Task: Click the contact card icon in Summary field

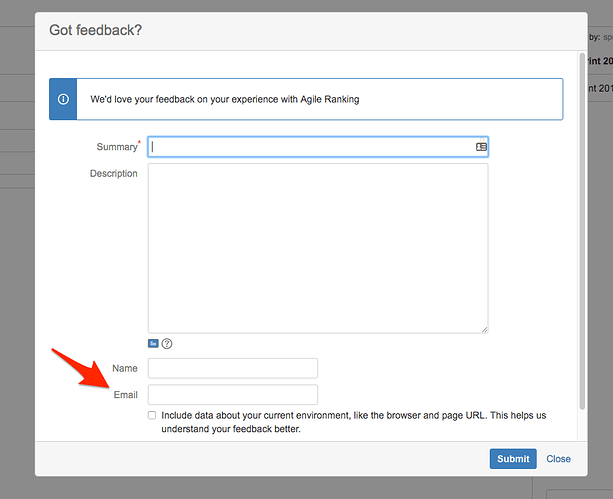Action: 481,147
